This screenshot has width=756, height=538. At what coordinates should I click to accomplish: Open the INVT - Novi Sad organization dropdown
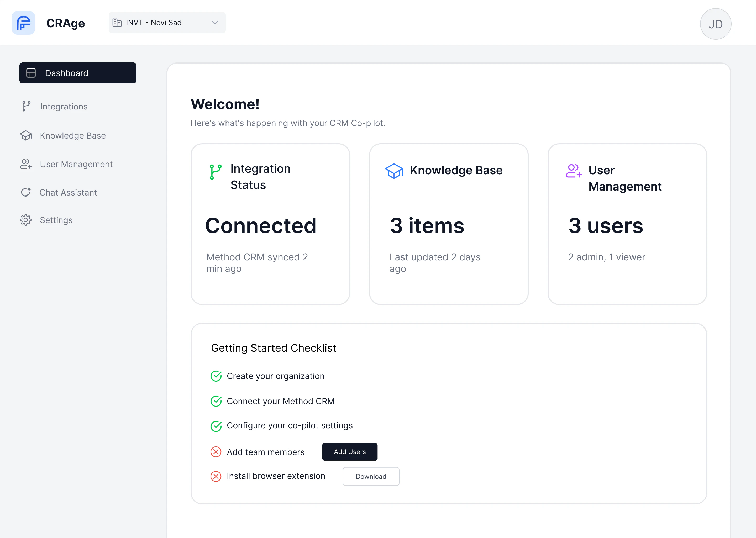tap(167, 23)
